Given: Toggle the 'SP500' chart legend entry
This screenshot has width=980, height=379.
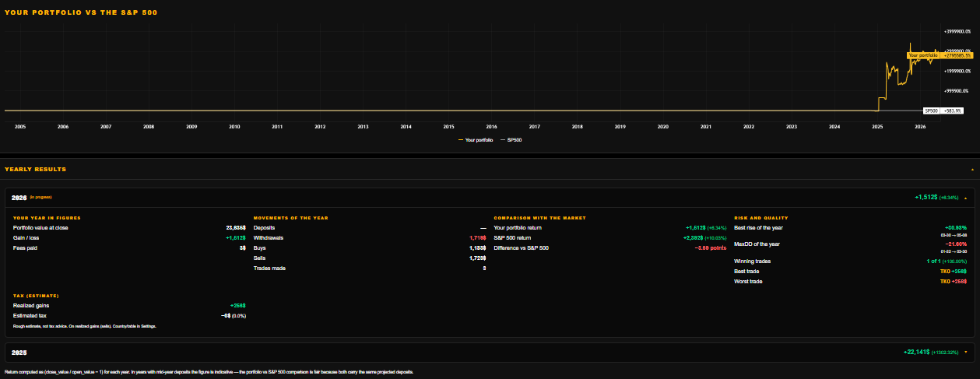Looking at the screenshot, I should (511, 140).
